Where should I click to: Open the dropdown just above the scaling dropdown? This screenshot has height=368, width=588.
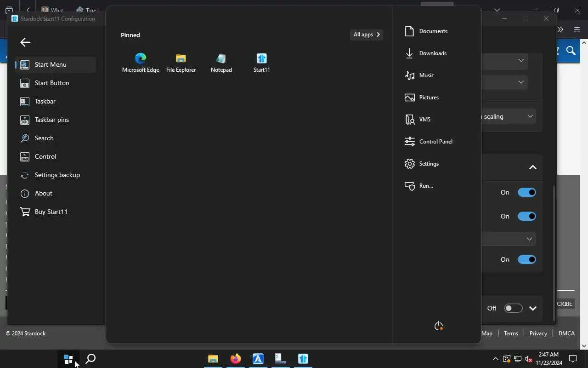point(505,82)
